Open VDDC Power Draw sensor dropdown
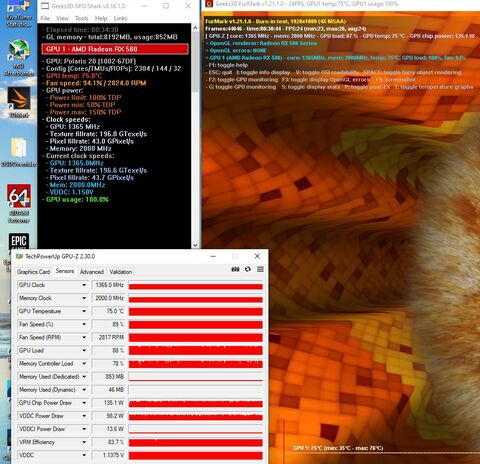The image size is (480, 464). (84, 416)
